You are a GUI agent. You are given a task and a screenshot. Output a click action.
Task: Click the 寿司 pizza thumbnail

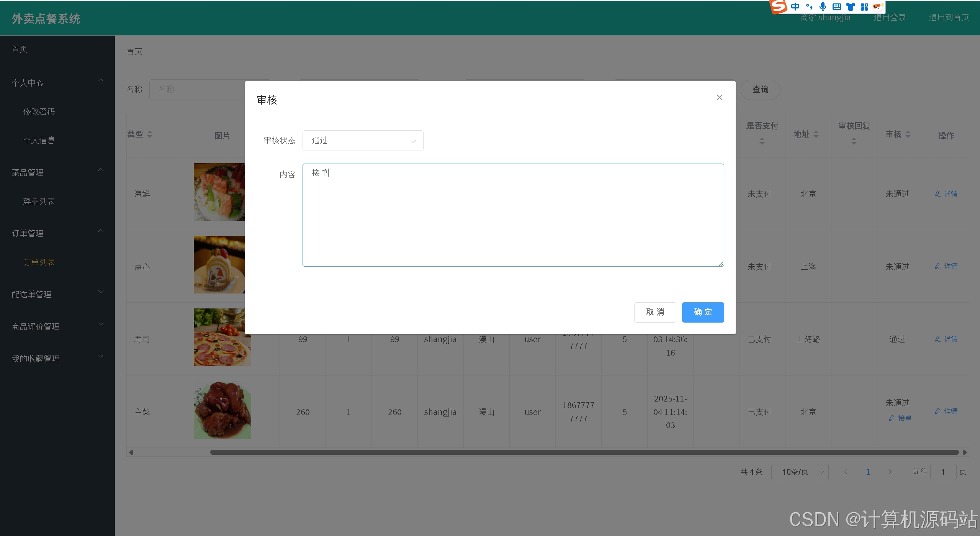point(223,337)
